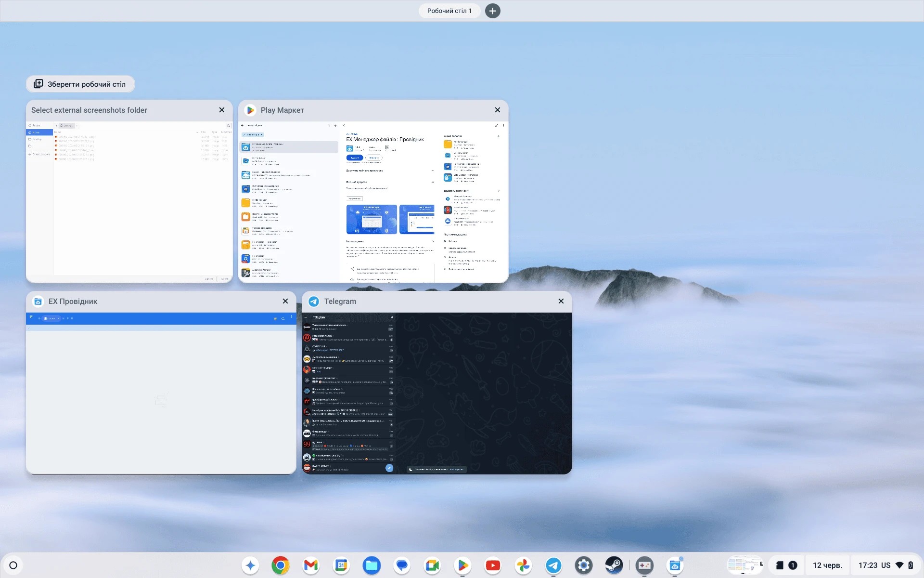Add a new desk with plus button
Screen dimensions: 924x578
coord(492,11)
